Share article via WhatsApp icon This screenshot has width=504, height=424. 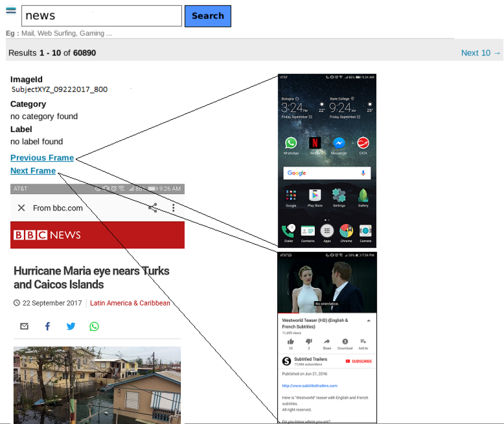[x=94, y=326]
